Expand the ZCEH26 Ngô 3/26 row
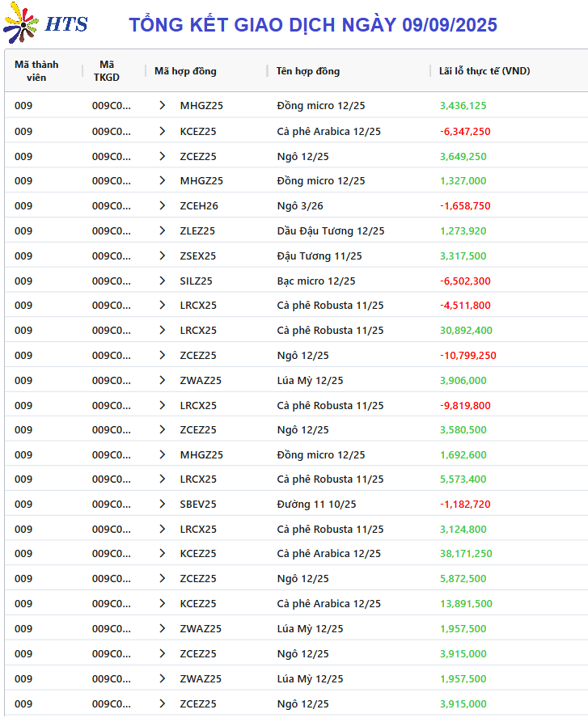 [x=162, y=205]
